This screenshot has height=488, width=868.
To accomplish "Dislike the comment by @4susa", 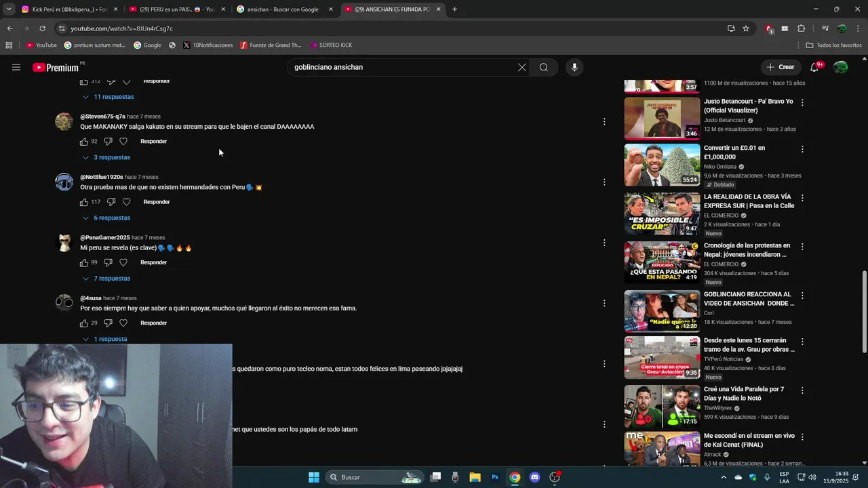I will click(x=108, y=323).
